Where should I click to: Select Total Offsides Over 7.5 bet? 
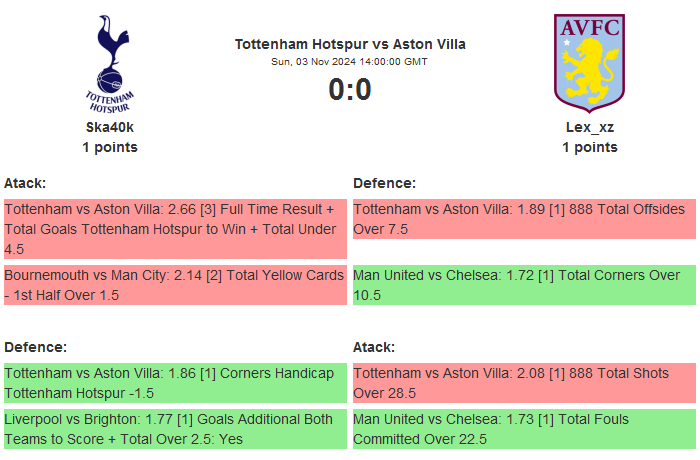pos(524,219)
